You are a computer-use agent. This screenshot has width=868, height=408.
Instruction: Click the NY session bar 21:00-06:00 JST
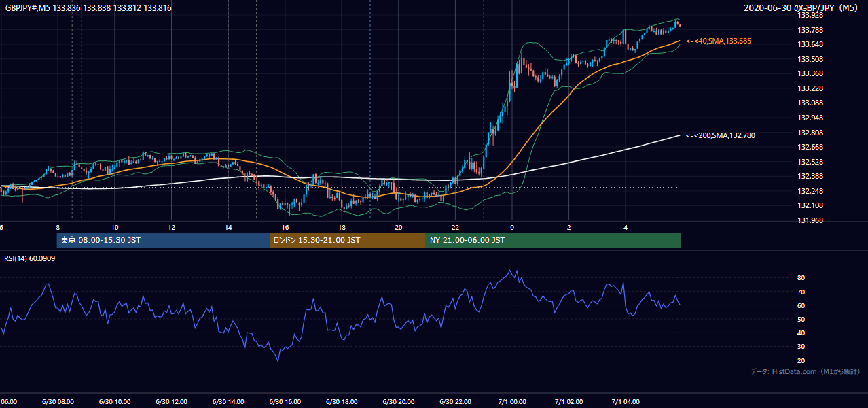click(x=554, y=240)
